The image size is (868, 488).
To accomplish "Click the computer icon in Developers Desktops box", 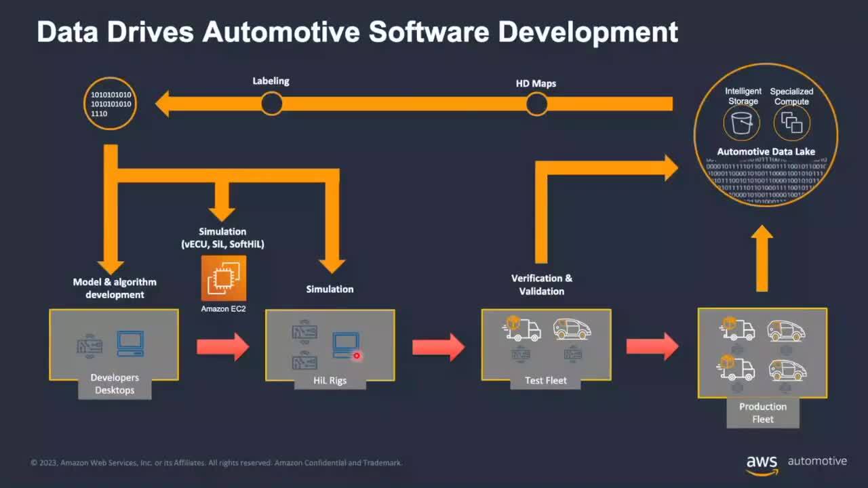I will tap(130, 344).
